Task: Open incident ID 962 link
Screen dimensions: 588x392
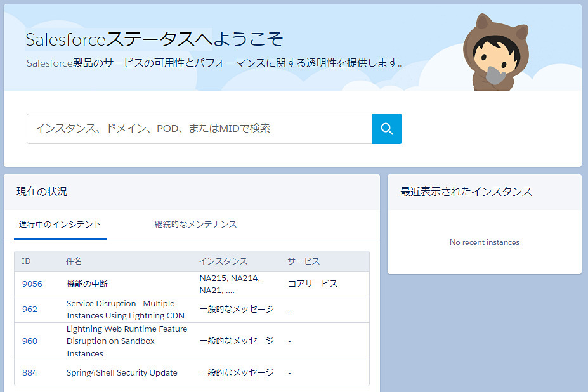Action: click(x=29, y=310)
